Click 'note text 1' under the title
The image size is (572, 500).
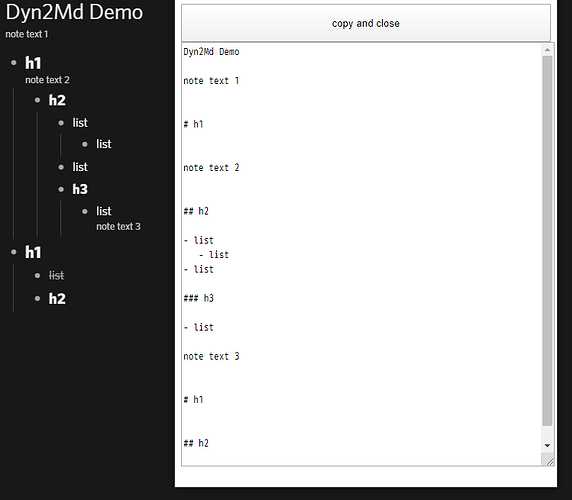[x=27, y=34]
